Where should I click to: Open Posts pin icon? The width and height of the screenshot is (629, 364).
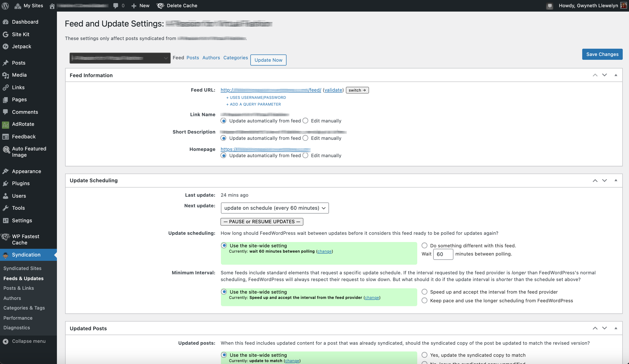click(6, 63)
